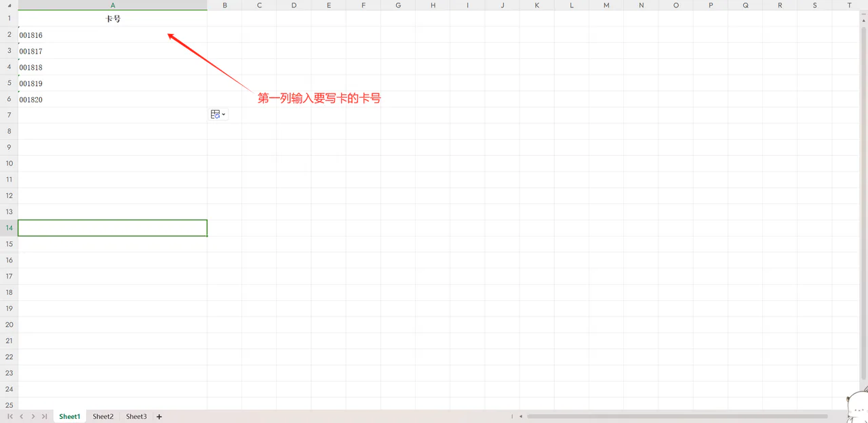
Task: Click the left arrow of the horizontal scrollbar
Action: pos(521,416)
